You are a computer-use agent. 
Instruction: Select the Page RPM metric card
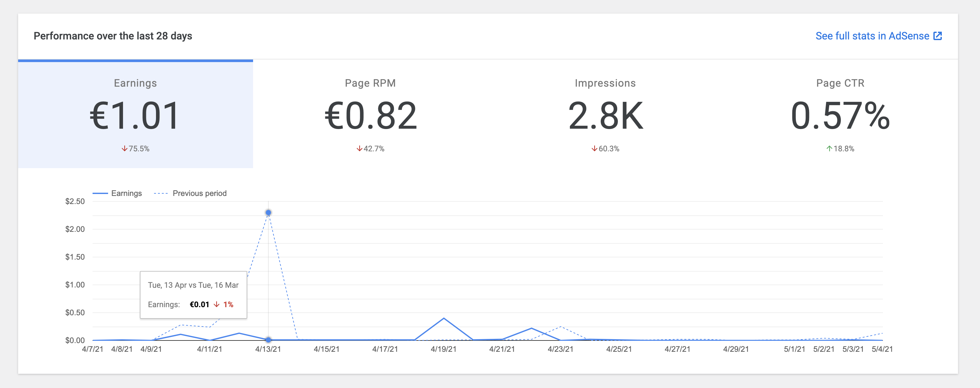370,114
